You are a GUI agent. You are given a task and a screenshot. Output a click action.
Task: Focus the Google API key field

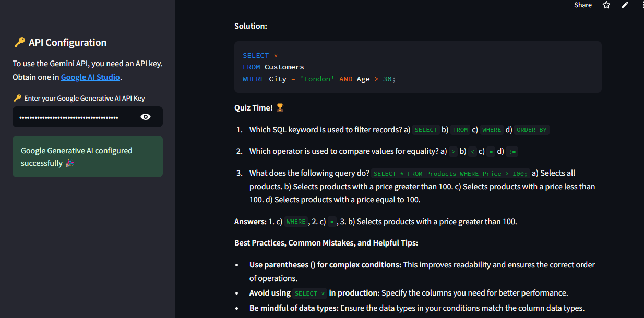(73, 117)
